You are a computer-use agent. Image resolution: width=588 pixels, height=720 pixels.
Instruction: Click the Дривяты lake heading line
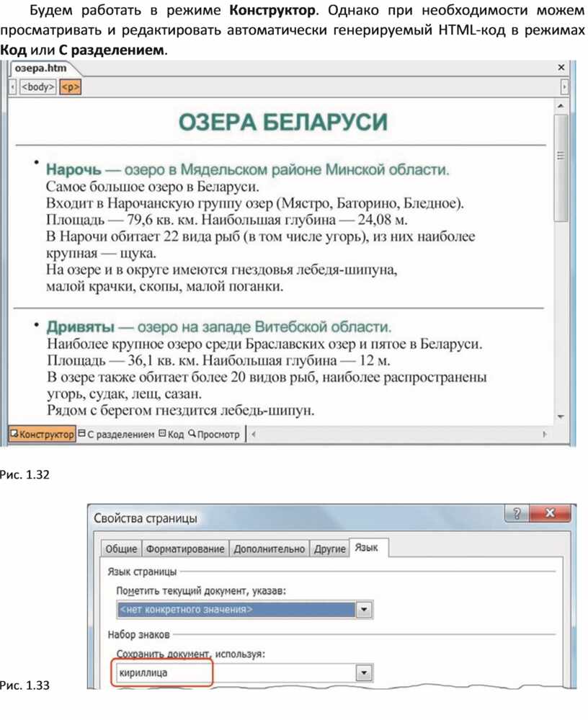coord(219,327)
